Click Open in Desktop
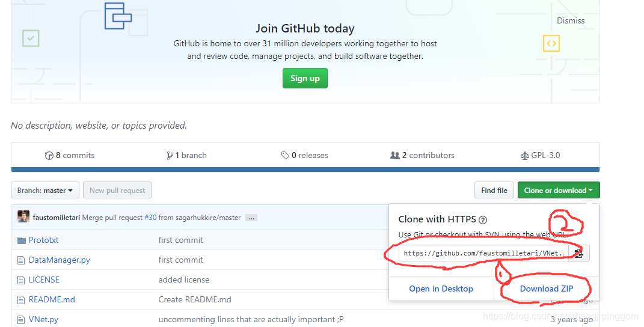Screen dimensions: 644x327 click(x=441, y=289)
